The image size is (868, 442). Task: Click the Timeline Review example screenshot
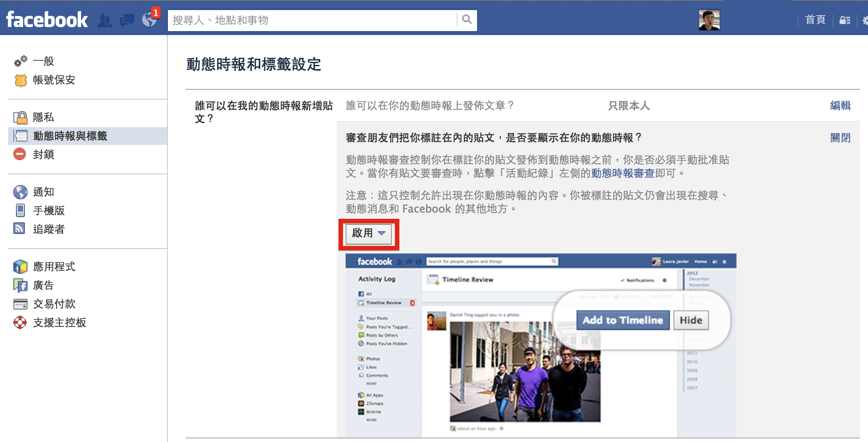coord(541,345)
